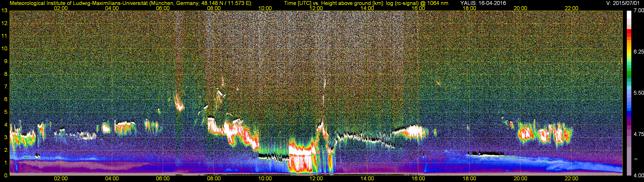Viewport: 644px width, 182px height.
Task: Click the 7.00 color scale value
Action: [639, 10]
